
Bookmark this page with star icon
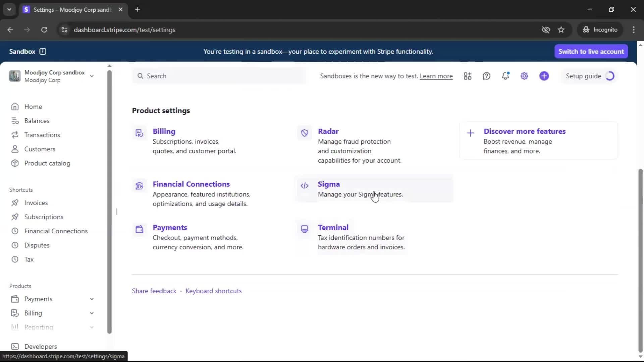561,30
